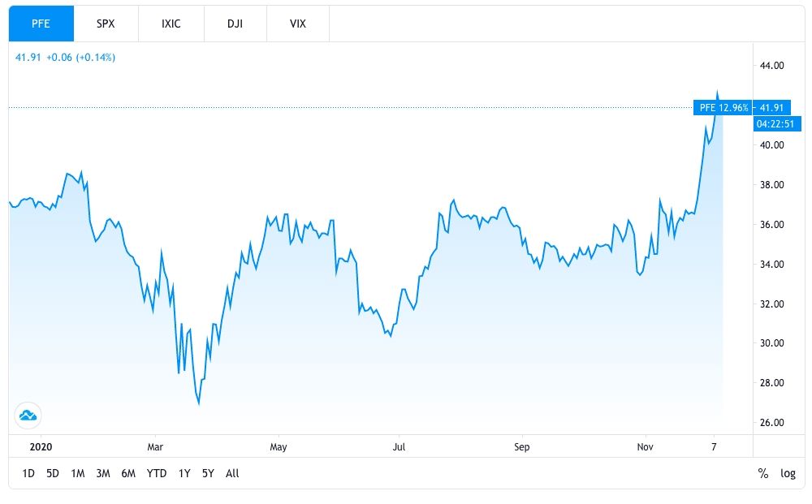The height and width of the screenshot is (504, 812).
Task: Click the TradingView cloud logo icon
Action: (x=28, y=416)
